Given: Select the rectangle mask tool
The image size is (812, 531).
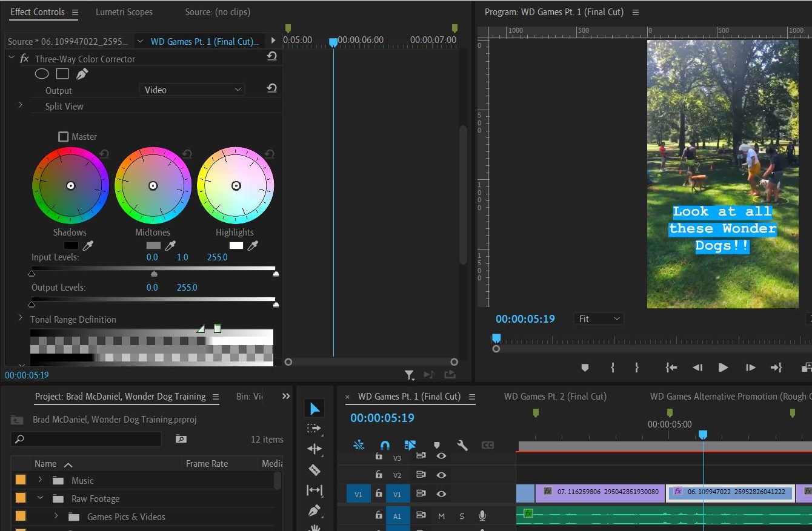Looking at the screenshot, I should click(62, 74).
